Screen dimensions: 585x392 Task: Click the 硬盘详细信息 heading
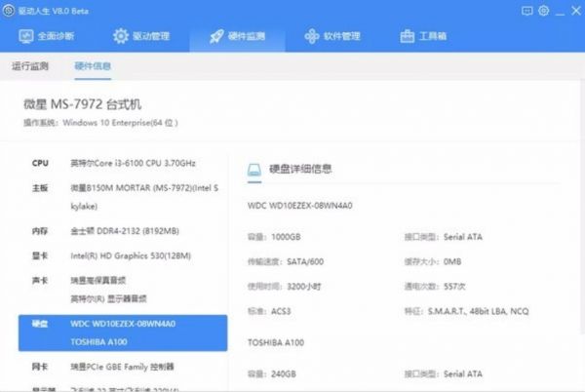click(300, 169)
